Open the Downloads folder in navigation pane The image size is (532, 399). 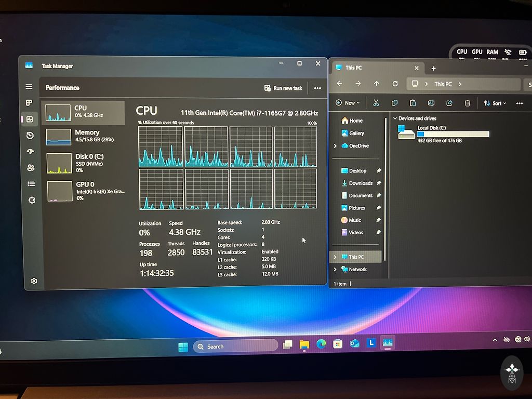point(360,183)
